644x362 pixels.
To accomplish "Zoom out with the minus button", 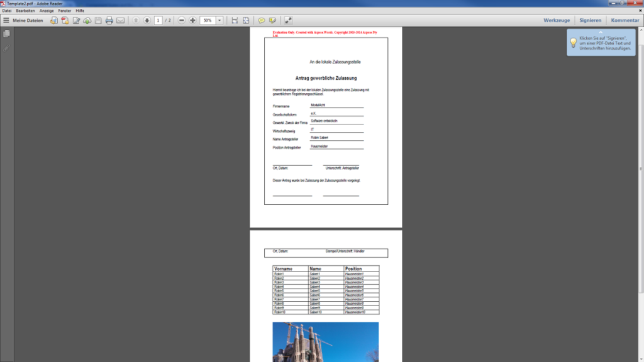I will pyautogui.click(x=182, y=20).
